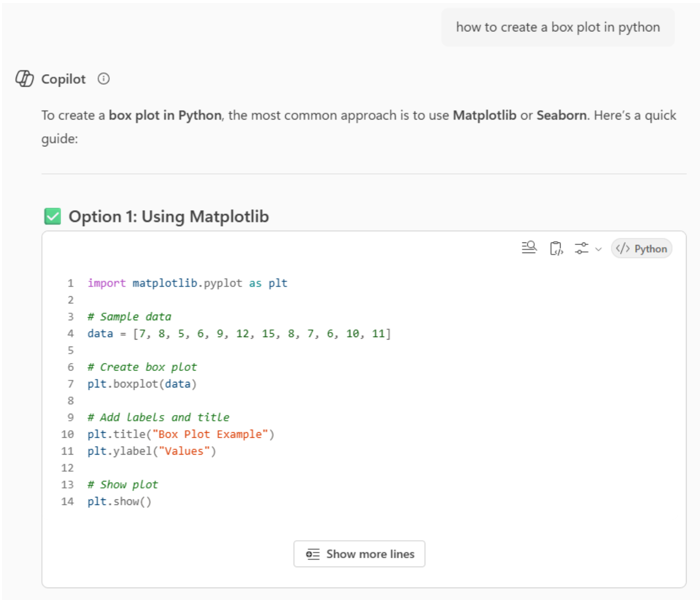700x602 pixels.
Task: Click the line 'plt.boxplot(data)'
Action: 142,384
